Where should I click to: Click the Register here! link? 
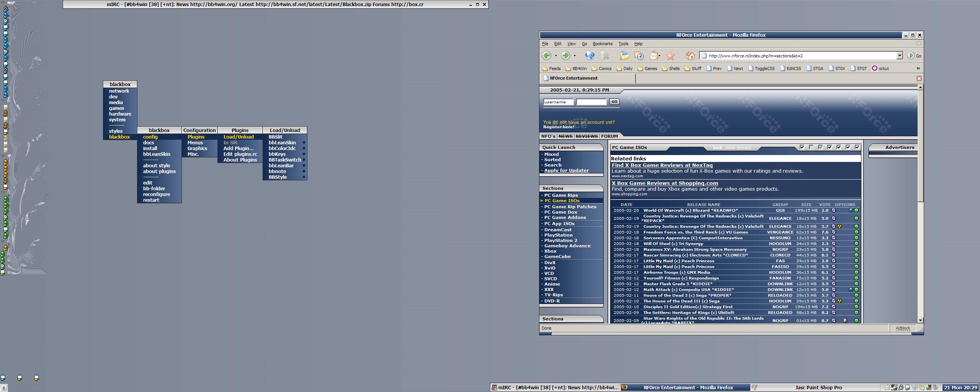(559, 127)
